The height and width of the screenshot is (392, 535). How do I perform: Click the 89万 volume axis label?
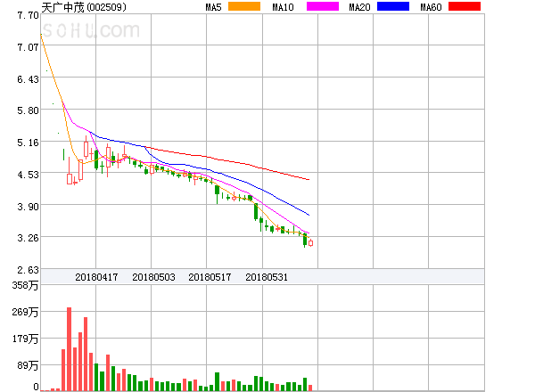click(x=28, y=366)
